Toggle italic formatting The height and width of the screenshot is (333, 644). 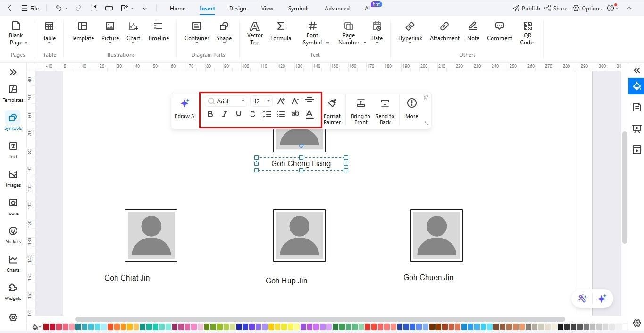[225, 114]
